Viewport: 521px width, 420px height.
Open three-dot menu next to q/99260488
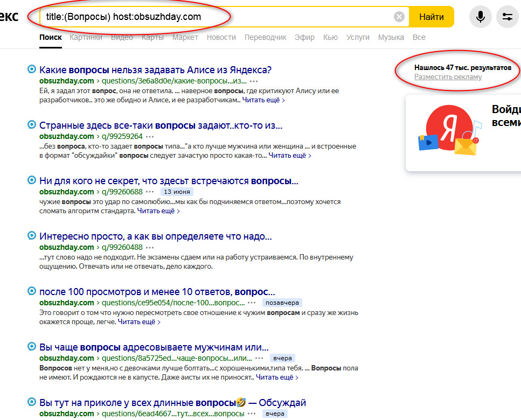(x=150, y=248)
